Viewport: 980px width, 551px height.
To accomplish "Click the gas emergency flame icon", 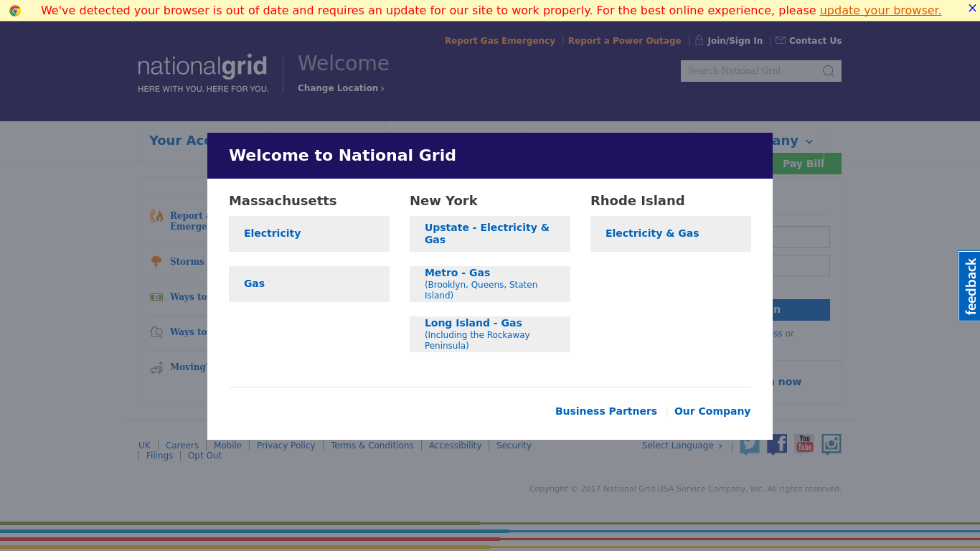I will [x=156, y=216].
